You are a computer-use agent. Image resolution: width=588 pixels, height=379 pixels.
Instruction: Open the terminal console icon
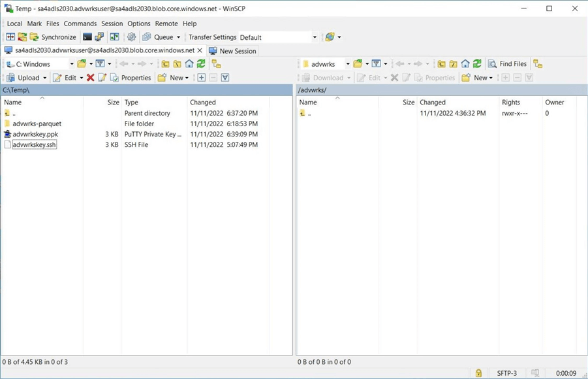tap(87, 37)
